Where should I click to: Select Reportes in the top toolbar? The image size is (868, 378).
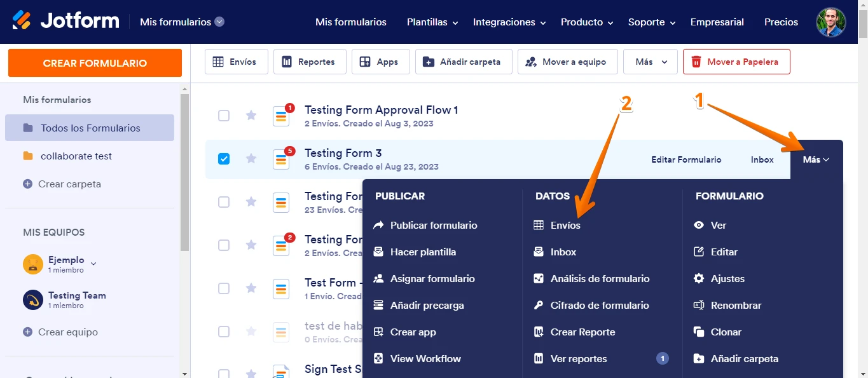point(310,61)
